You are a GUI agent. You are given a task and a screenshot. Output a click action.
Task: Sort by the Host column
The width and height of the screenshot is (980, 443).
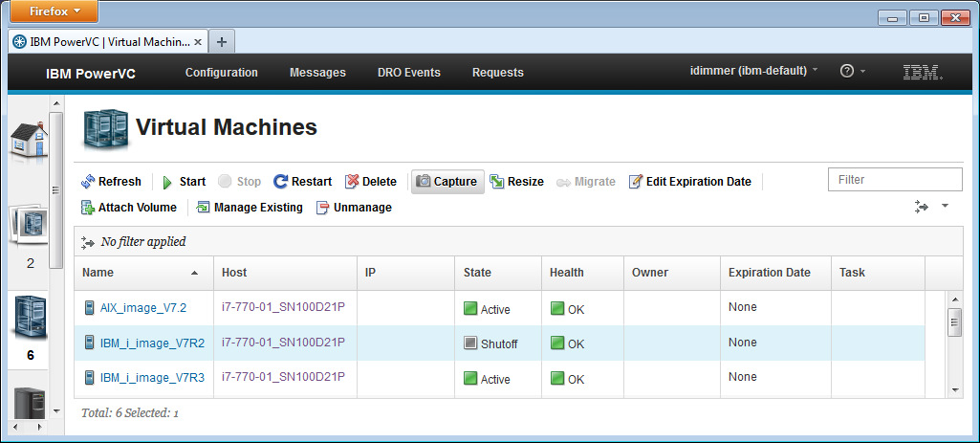[286, 273]
